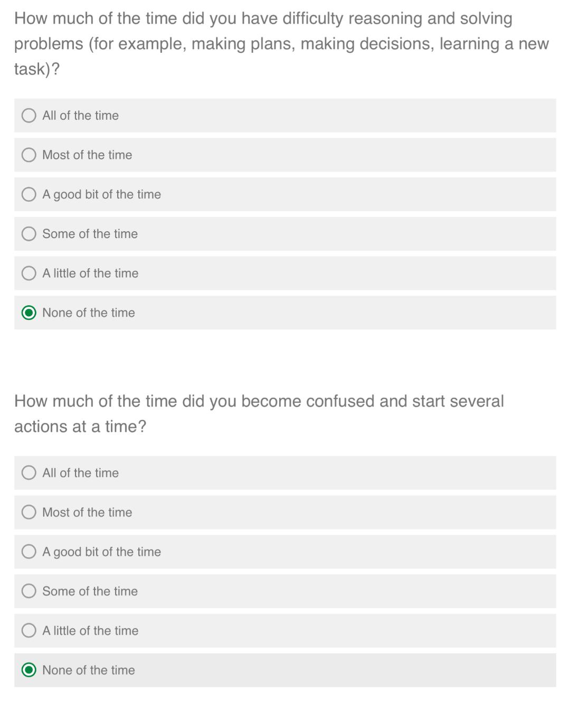Viewport: 570px width, 728px height.
Task: Click 'A good bit of the time' row, second question
Action: [x=285, y=552]
